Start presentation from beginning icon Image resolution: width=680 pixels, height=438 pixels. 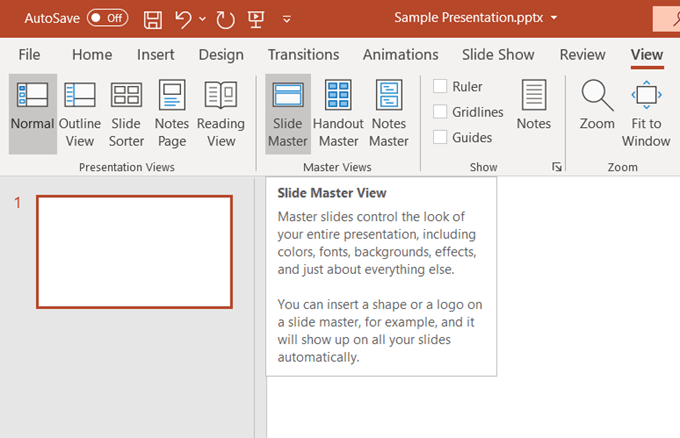[x=256, y=19]
